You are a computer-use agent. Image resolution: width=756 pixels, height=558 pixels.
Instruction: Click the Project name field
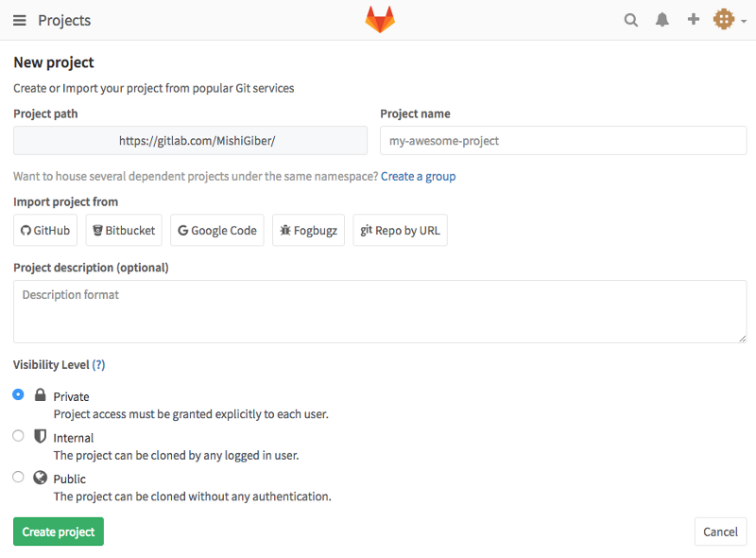(x=563, y=140)
